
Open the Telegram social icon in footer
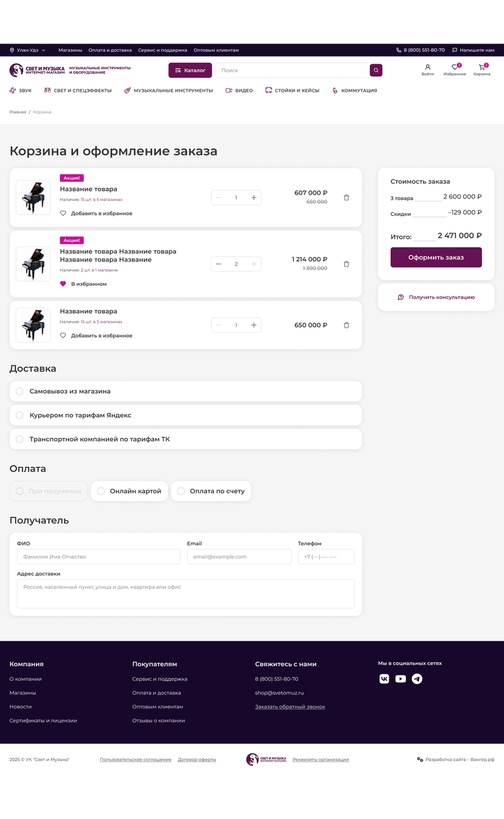(x=417, y=679)
